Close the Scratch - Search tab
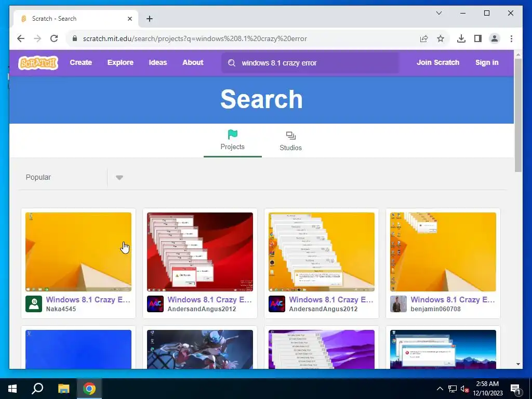Screen dimensions: 532x399 pyautogui.click(x=129, y=19)
